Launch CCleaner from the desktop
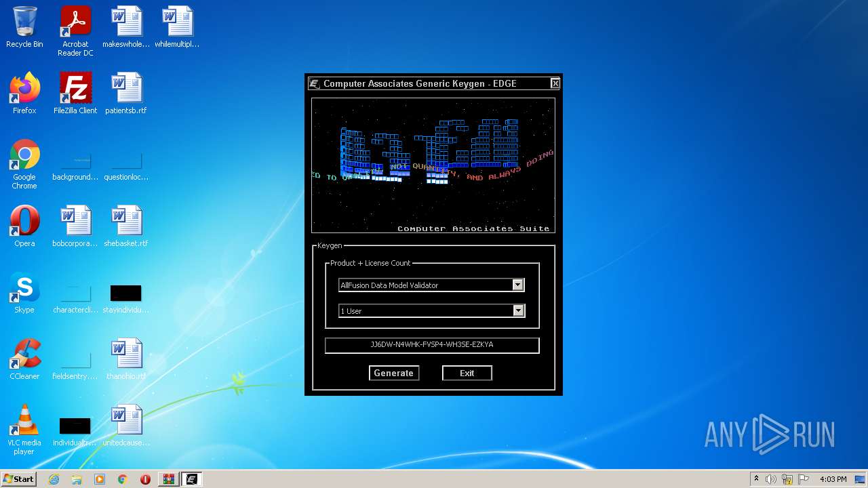 click(24, 359)
